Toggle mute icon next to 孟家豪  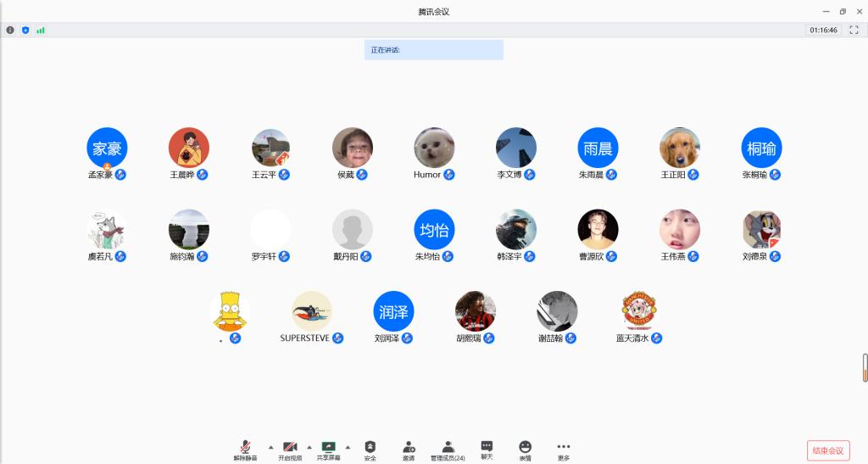coord(120,175)
